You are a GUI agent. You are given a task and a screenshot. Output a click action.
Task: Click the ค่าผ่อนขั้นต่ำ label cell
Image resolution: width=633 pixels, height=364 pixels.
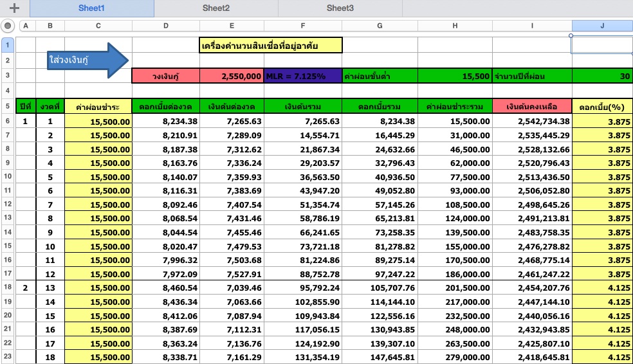380,76
